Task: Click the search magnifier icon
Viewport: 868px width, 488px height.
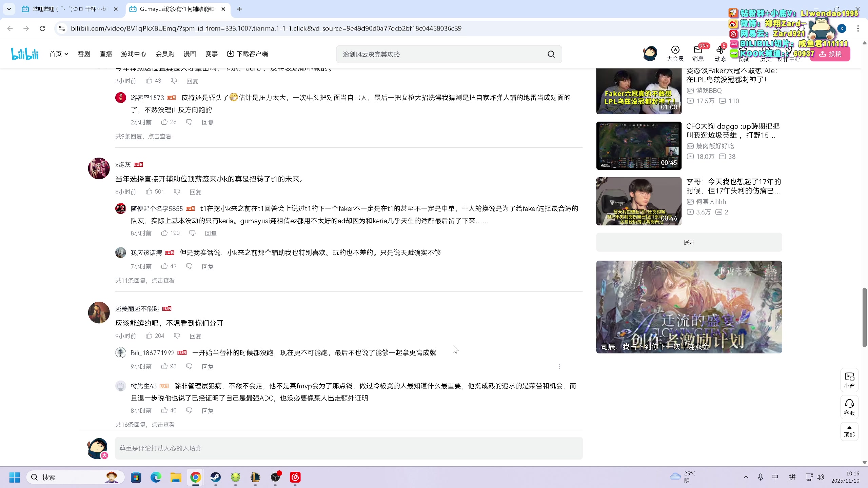Action: pos(551,54)
